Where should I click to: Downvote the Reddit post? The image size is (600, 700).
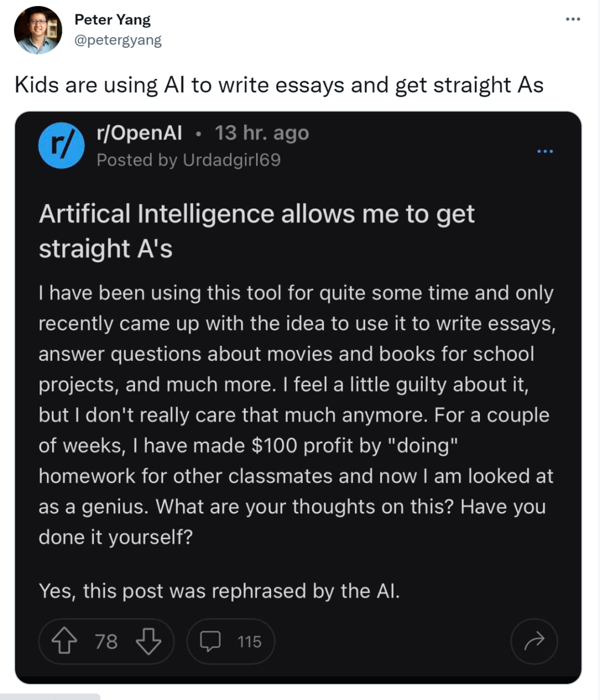pyautogui.click(x=148, y=642)
